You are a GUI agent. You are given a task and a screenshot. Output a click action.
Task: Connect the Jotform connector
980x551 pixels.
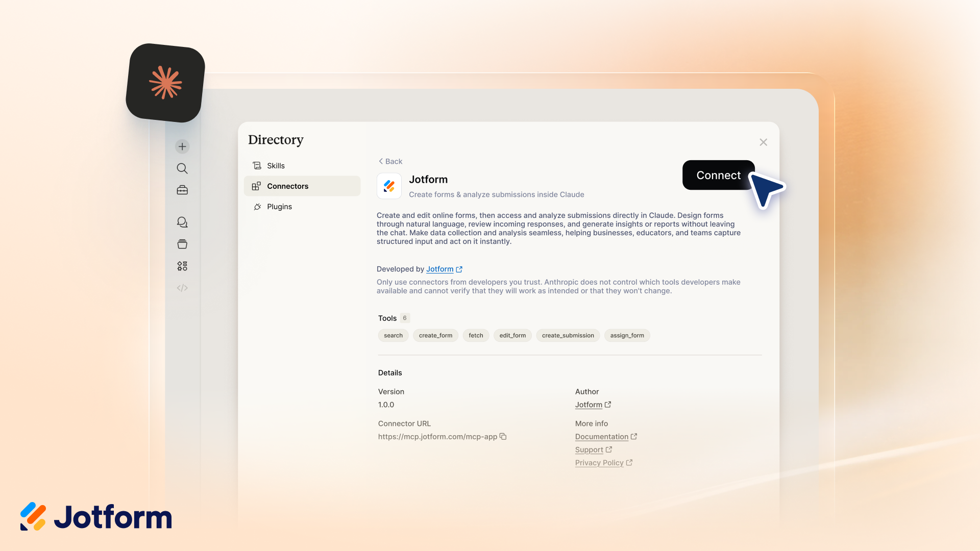[x=719, y=175]
